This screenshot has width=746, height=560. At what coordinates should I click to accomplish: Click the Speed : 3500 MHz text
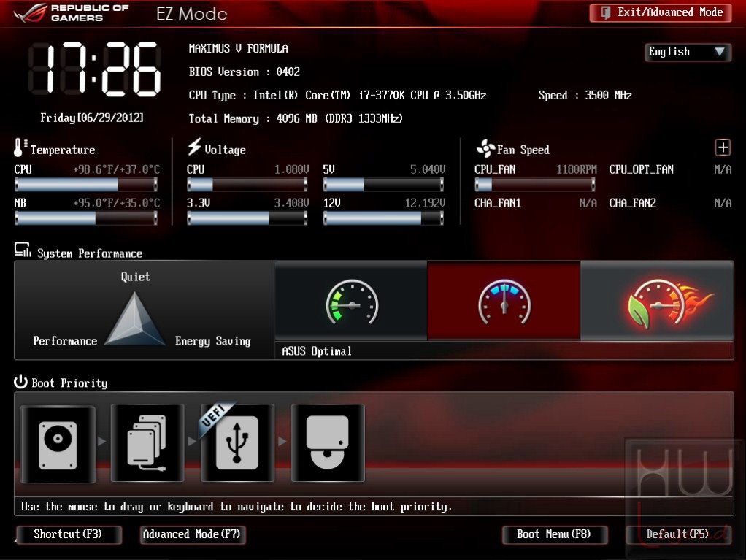click(585, 95)
